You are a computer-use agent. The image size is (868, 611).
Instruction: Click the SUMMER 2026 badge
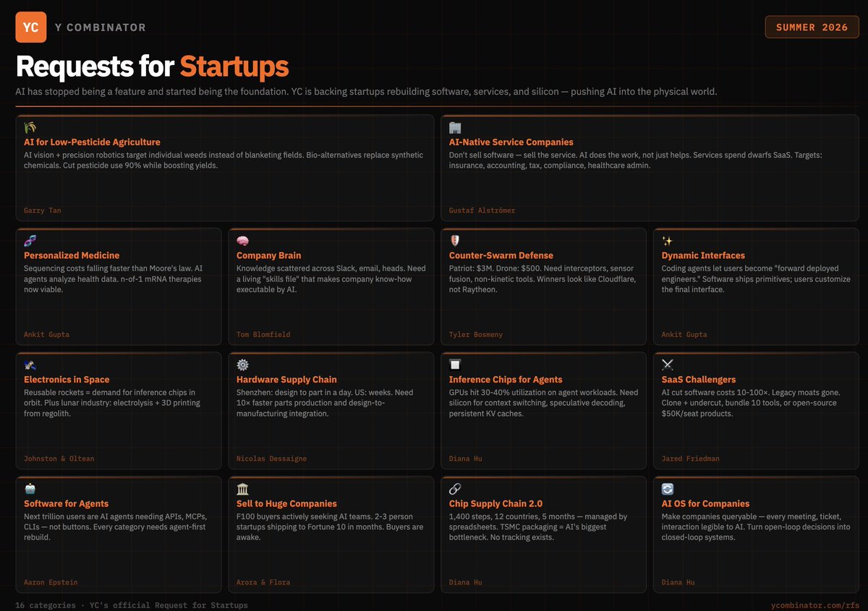[x=812, y=27]
